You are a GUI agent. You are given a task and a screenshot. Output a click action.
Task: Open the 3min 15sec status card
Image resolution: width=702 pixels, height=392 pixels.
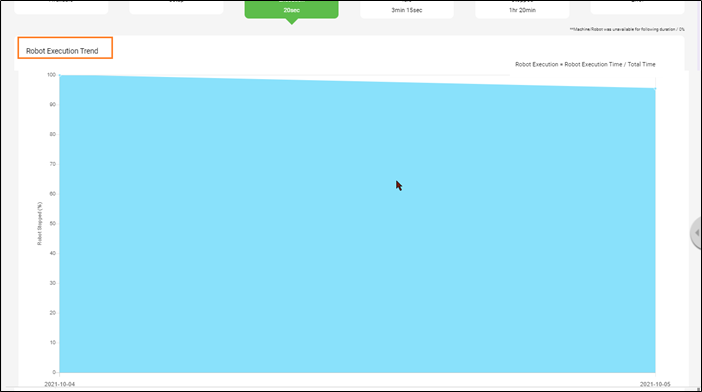click(407, 9)
